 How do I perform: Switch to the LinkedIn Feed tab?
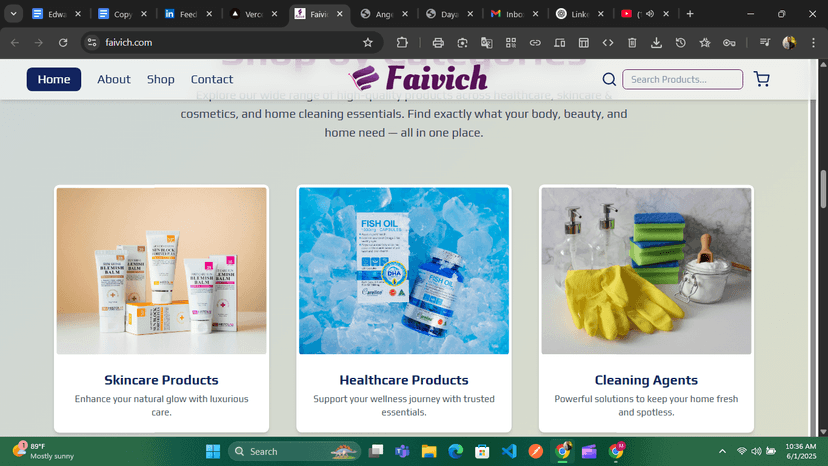[x=187, y=14]
